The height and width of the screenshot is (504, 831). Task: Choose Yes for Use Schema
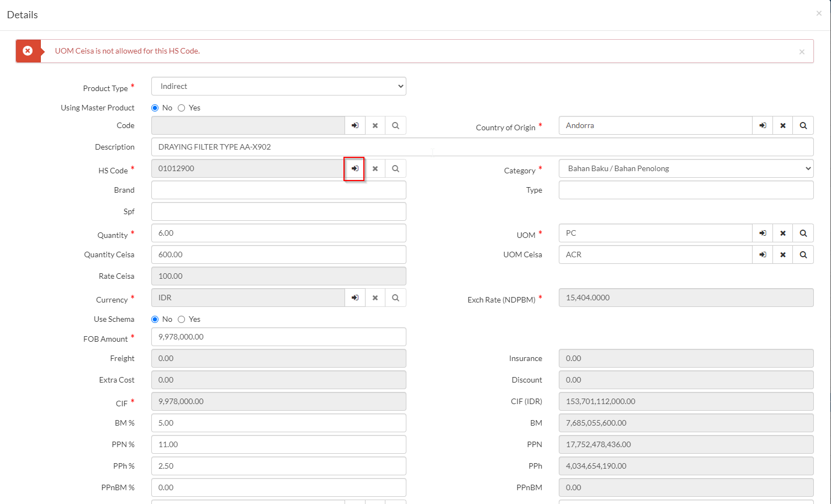click(x=181, y=320)
